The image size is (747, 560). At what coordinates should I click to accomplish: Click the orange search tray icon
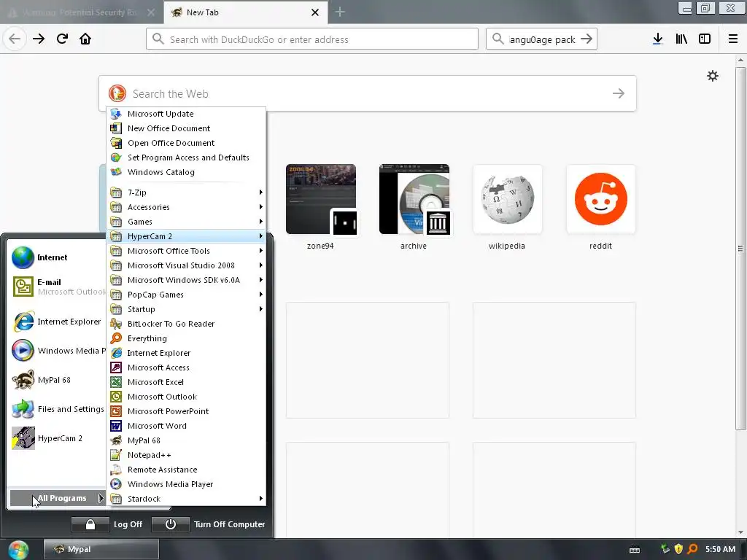pos(692,549)
